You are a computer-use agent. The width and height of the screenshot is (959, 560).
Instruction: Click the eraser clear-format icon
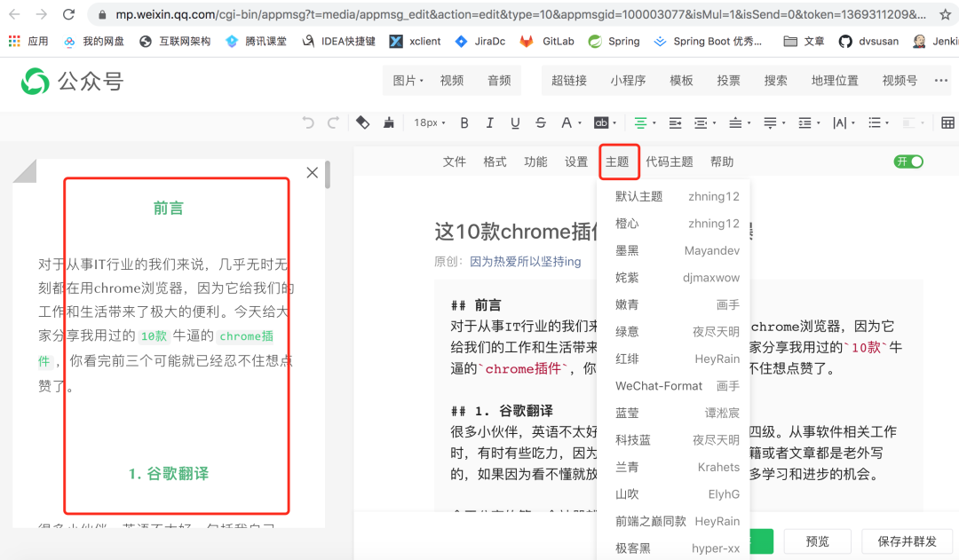(362, 122)
